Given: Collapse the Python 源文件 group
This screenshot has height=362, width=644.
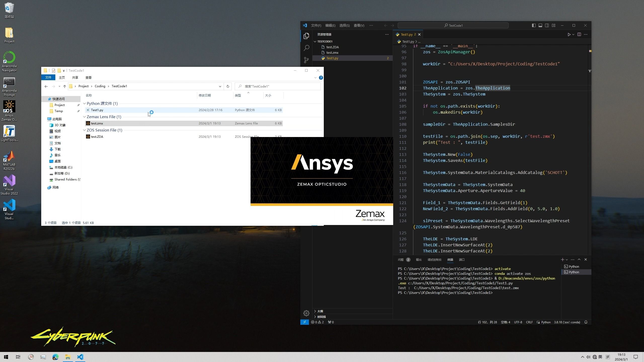Looking at the screenshot, I should click(85, 104).
